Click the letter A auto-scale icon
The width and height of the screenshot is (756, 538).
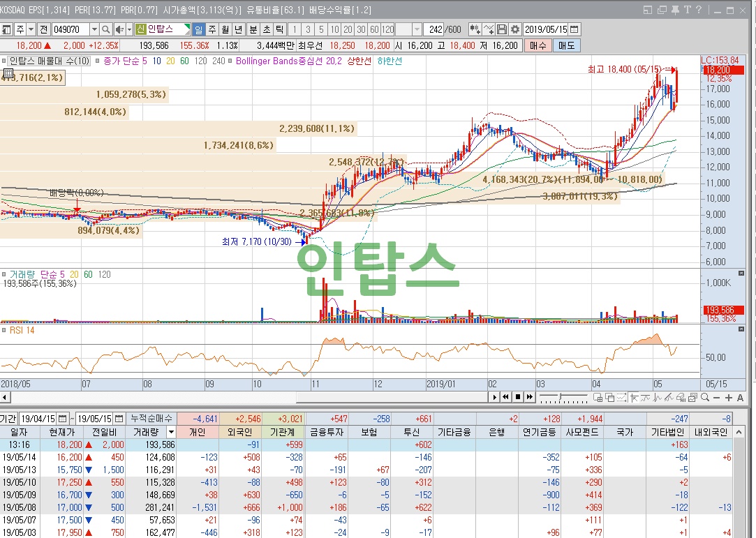[x=740, y=398]
